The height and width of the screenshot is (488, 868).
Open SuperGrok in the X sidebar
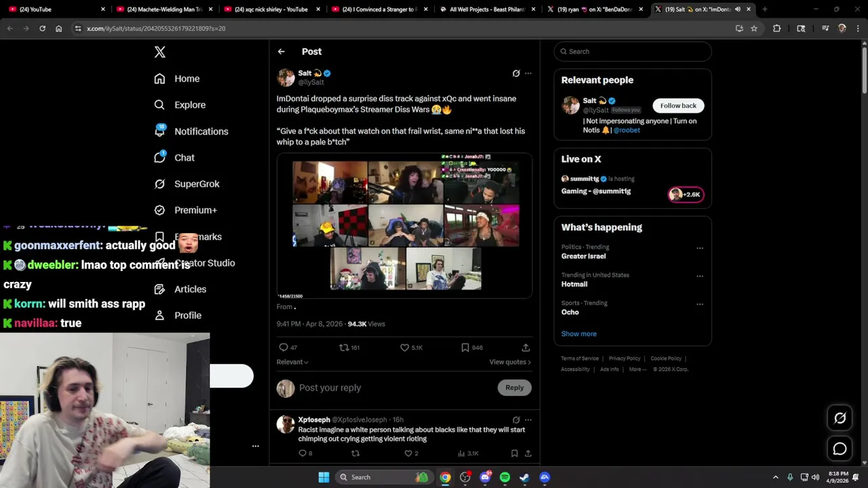[186, 184]
